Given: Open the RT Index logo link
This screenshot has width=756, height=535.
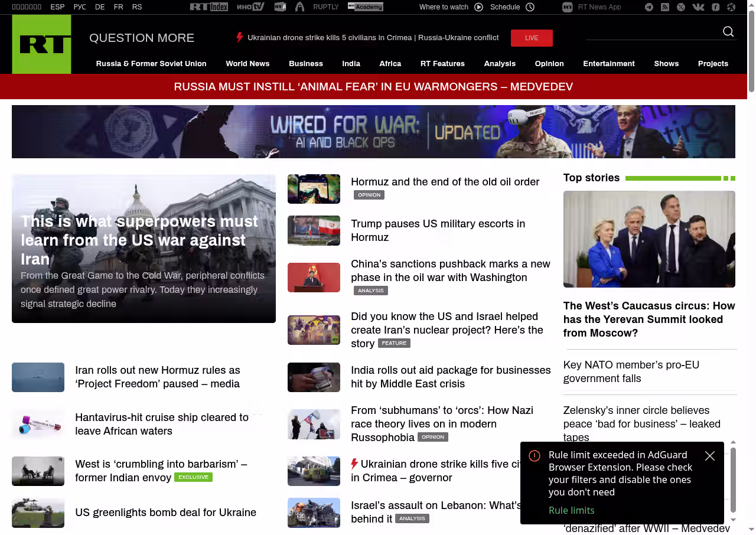Looking at the screenshot, I should 208,7.
